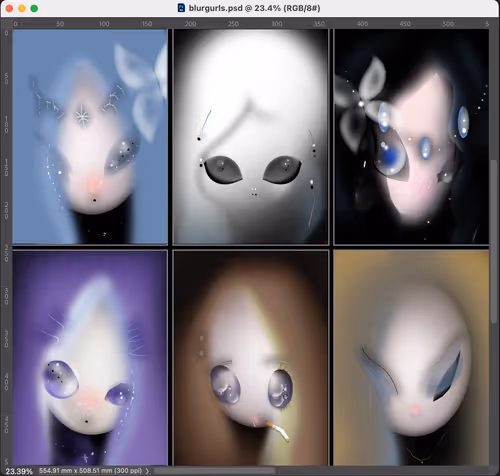
Task: Select the blue-background girl portrait
Action: 90,137
